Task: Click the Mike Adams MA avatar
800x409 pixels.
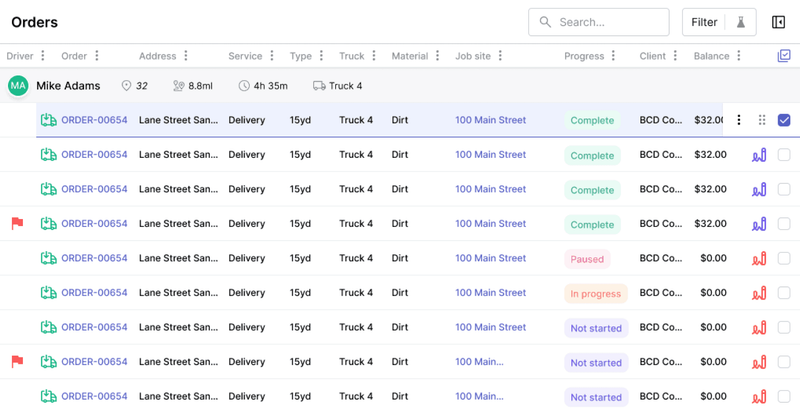Action: tap(18, 86)
